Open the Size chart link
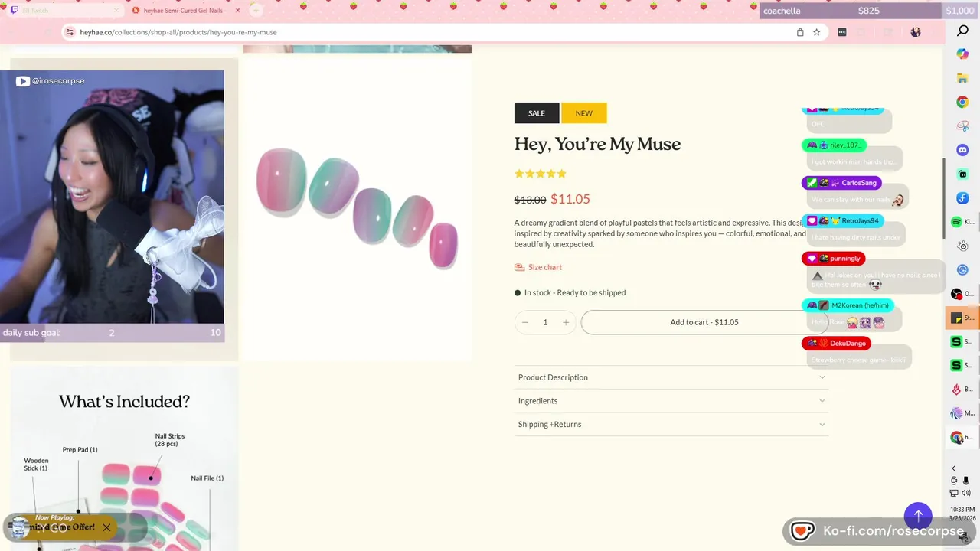The image size is (980, 551). coord(544,267)
